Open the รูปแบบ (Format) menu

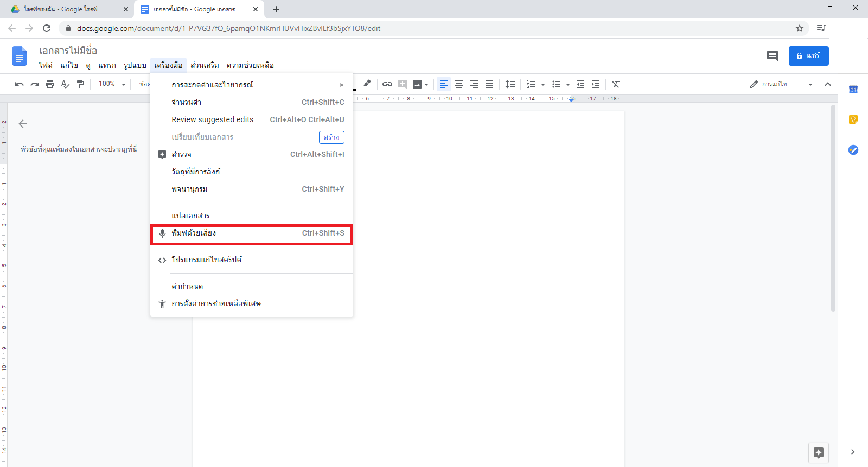coord(135,65)
